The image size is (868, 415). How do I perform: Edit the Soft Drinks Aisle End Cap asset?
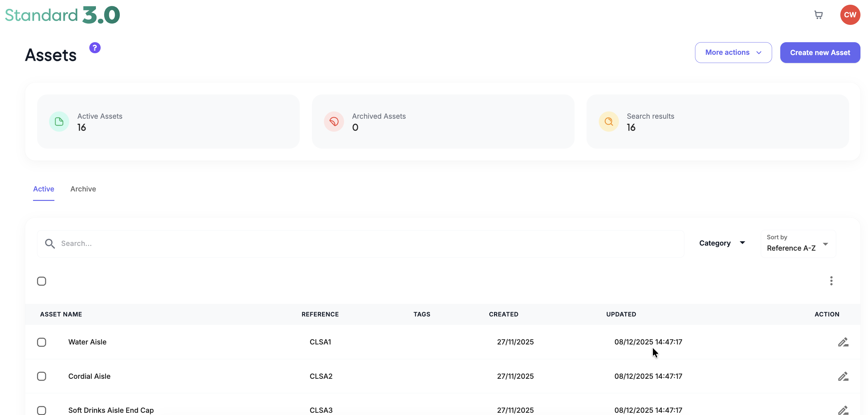pos(843,410)
